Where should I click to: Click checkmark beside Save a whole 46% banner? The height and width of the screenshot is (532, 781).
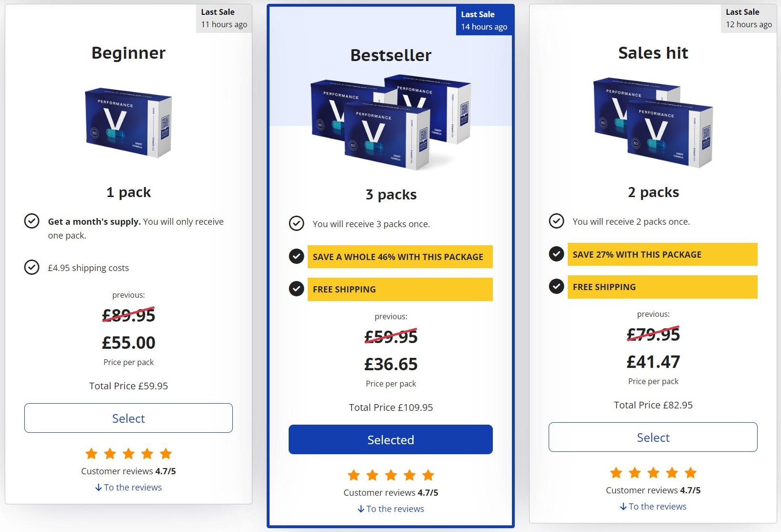click(297, 257)
